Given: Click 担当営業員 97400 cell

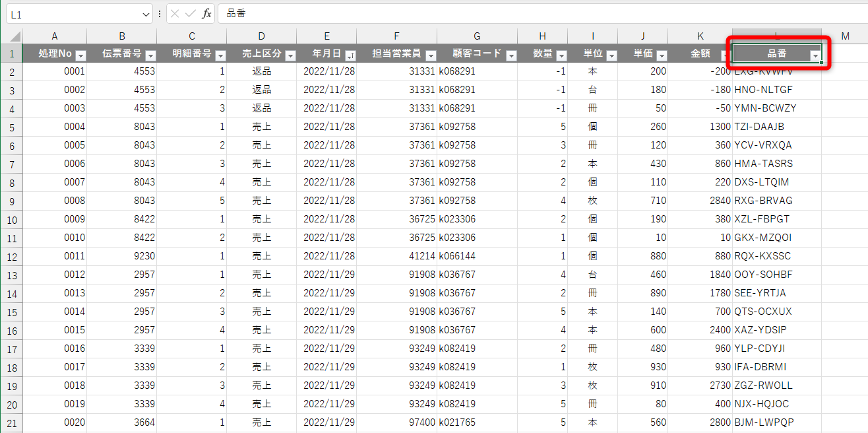Looking at the screenshot, I should [397, 422].
